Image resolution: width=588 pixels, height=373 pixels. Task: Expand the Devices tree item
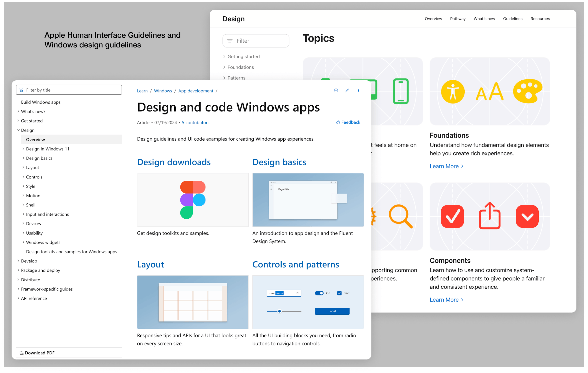(23, 223)
